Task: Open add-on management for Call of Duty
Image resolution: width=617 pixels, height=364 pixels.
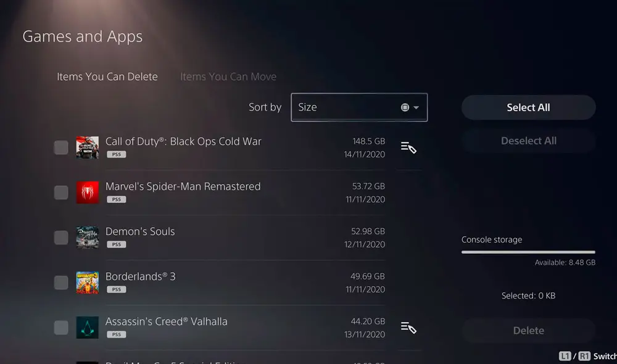Action: (x=408, y=147)
